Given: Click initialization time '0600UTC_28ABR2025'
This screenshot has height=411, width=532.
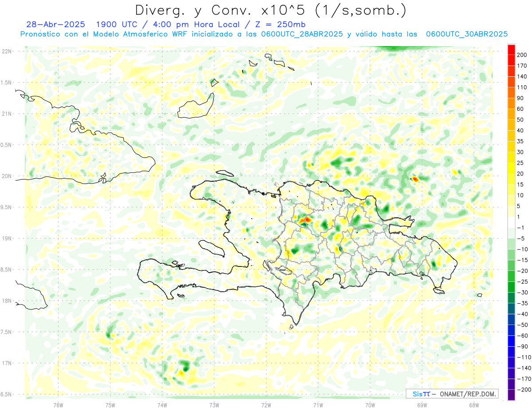Looking at the screenshot, I should (301, 34).
